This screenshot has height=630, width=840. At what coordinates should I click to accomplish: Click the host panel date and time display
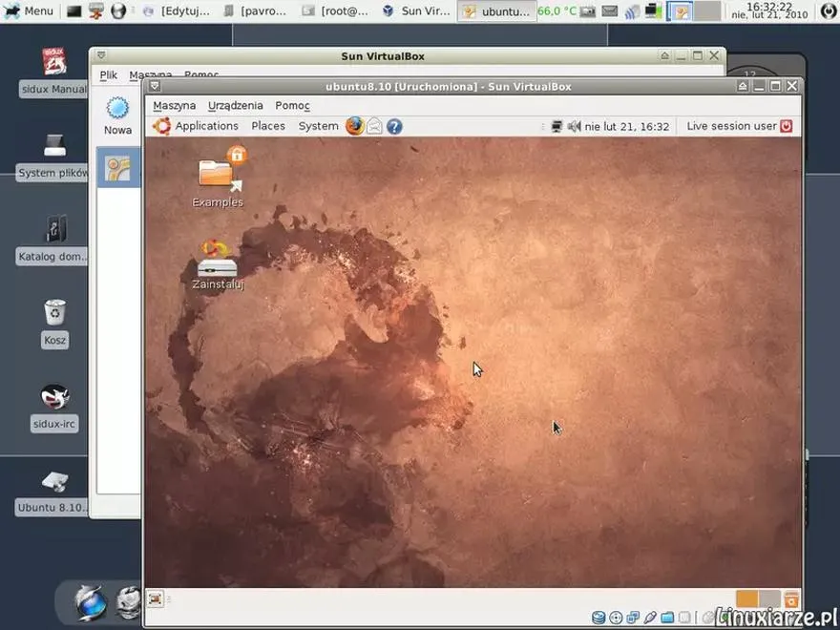(x=769, y=10)
